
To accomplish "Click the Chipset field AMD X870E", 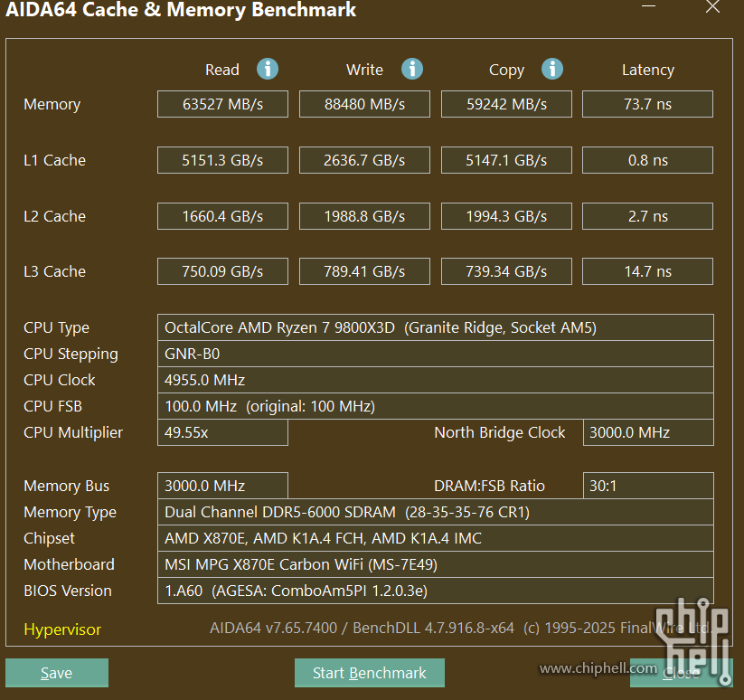I will (x=436, y=538).
